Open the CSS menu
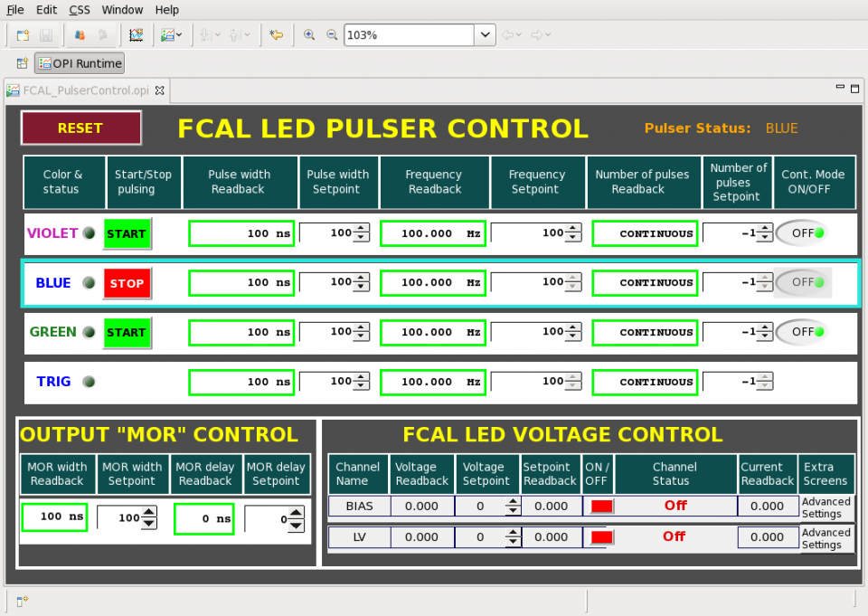 (x=80, y=10)
